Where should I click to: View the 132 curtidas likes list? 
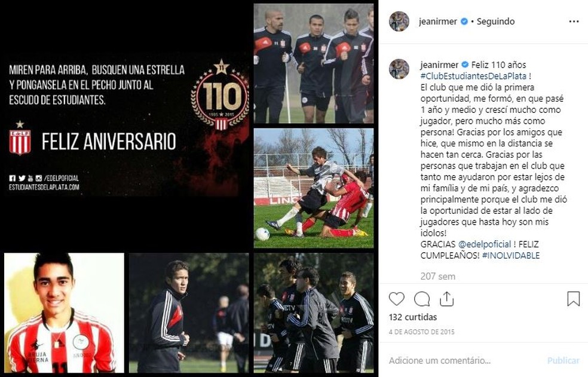coord(413,317)
